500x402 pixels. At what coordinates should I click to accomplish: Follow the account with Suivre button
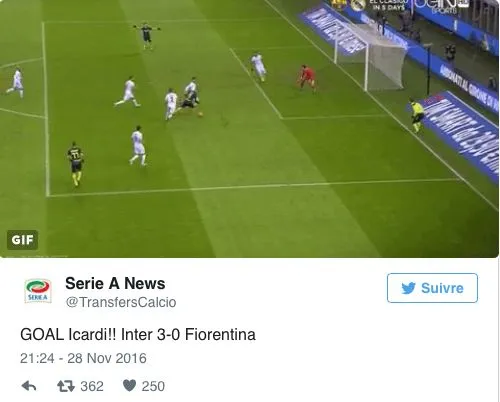tap(432, 288)
